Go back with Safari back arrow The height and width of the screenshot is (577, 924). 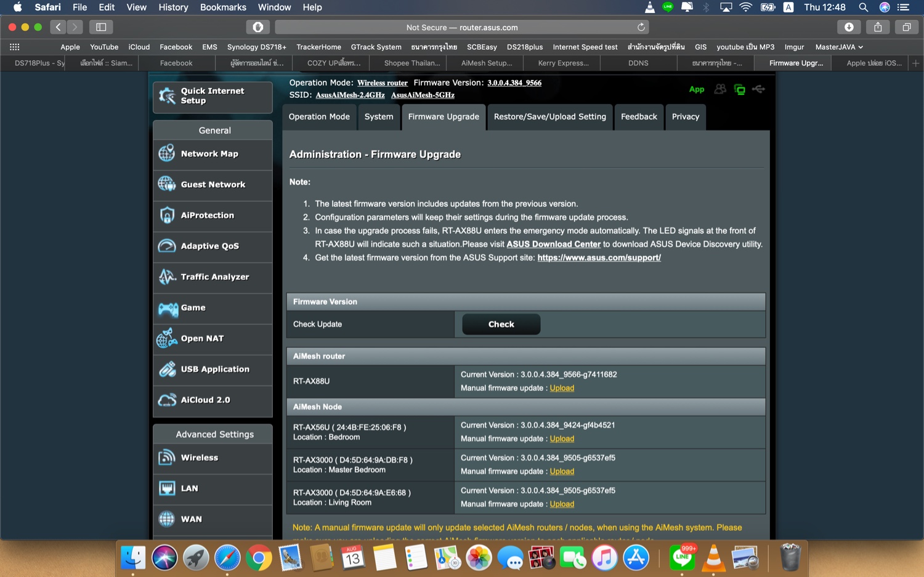[59, 27]
